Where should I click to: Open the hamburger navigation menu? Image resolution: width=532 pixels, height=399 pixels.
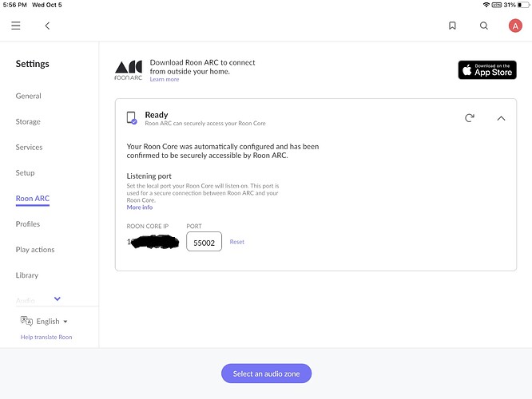(x=16, y=26)
